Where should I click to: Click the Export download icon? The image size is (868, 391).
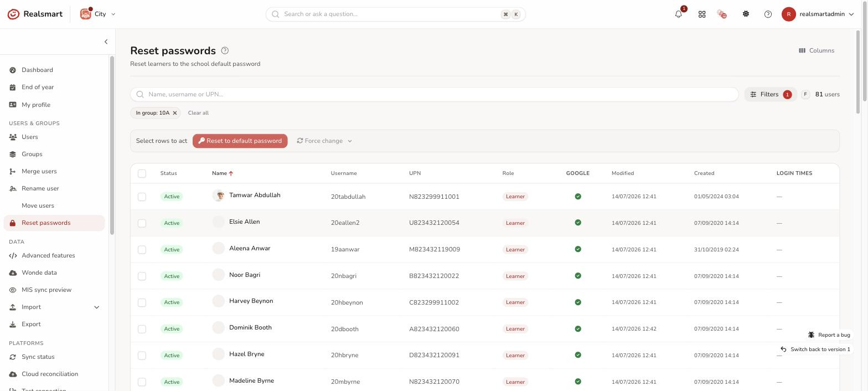click(13, 325)
